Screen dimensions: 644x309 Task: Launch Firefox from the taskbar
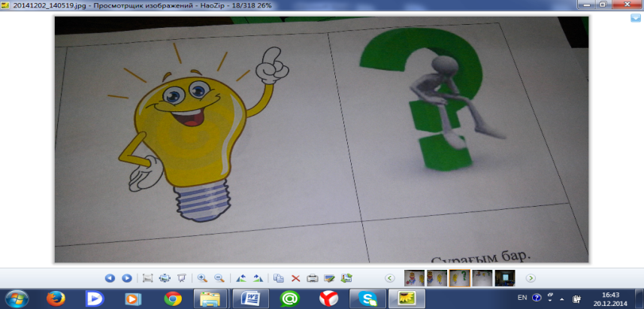coord(56,298)
